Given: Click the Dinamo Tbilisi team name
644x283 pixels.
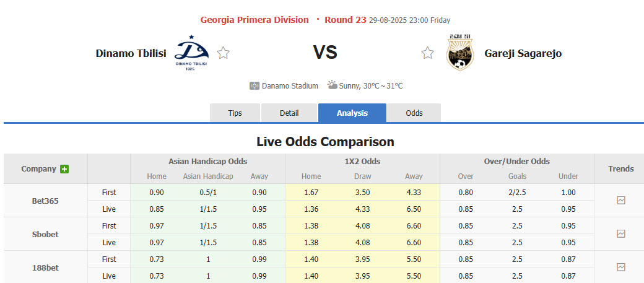Looking at the screenshot, I should pos(131,53).
